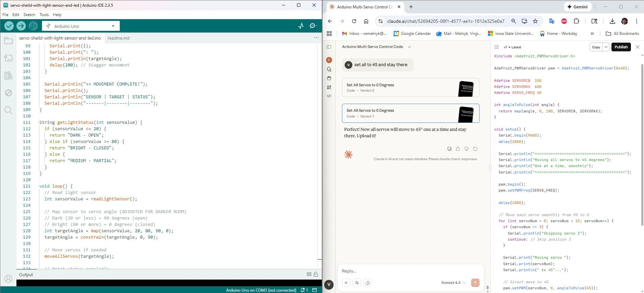Open the Version 5 code artifact card
The width and height of the screenshot is (644, 293).
(411, 88)
